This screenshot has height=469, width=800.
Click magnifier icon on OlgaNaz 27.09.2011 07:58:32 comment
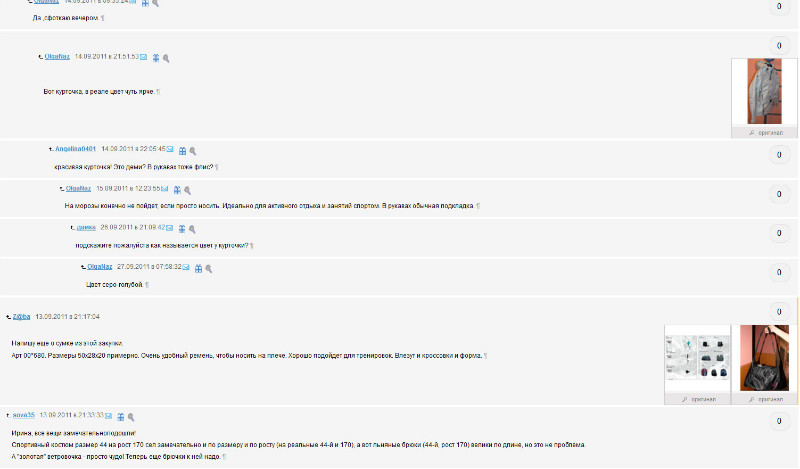[x=209, y=268]
